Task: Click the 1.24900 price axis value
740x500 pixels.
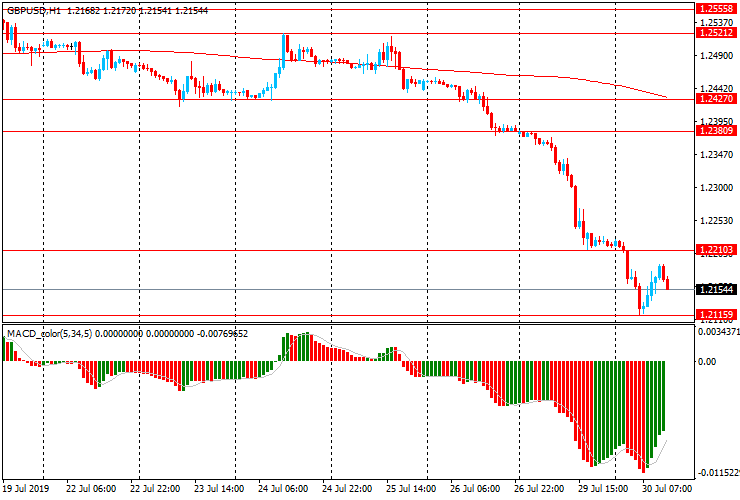Action: 717,56
